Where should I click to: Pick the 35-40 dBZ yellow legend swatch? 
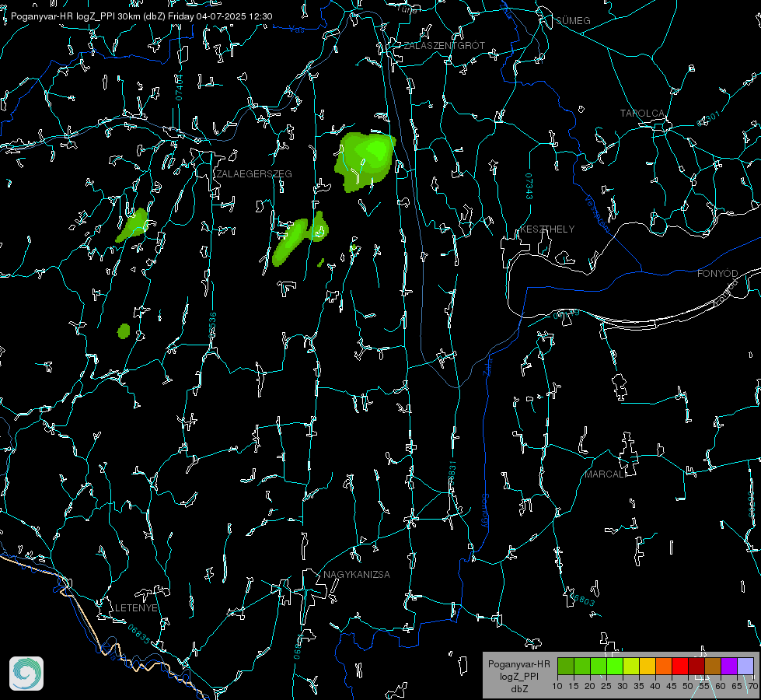click(648, 666)
